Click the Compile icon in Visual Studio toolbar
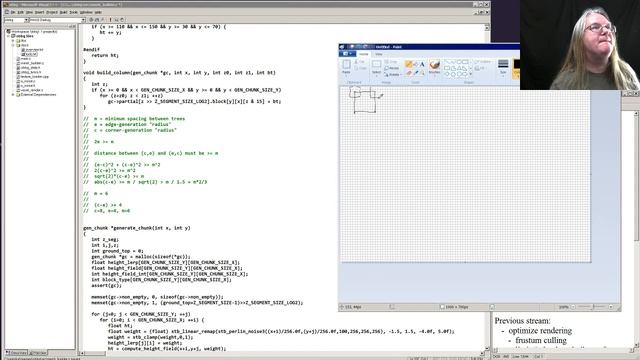The width and height of the screenshot is (640, 360). [x=91, y=20]
